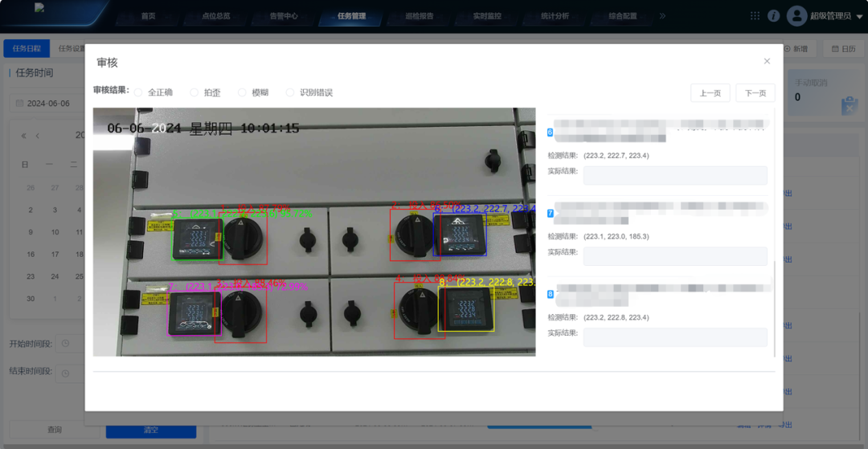Select the 拍歪 radio option

(x=194, y=92)
